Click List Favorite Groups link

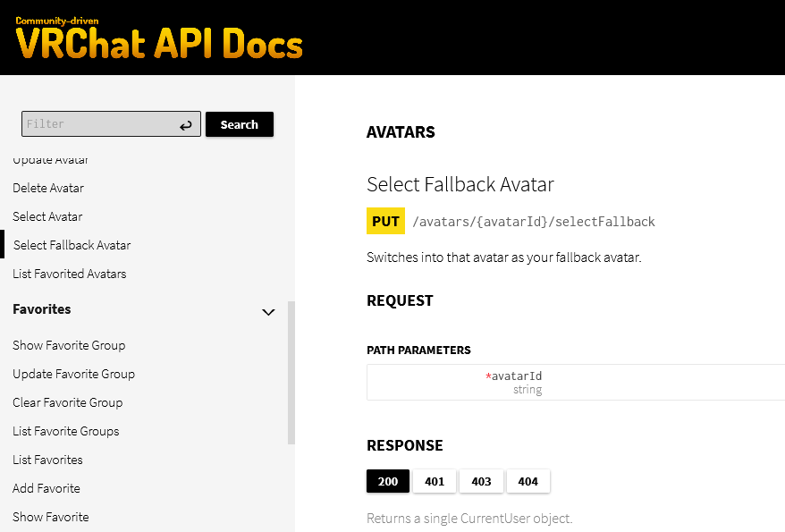66,431
